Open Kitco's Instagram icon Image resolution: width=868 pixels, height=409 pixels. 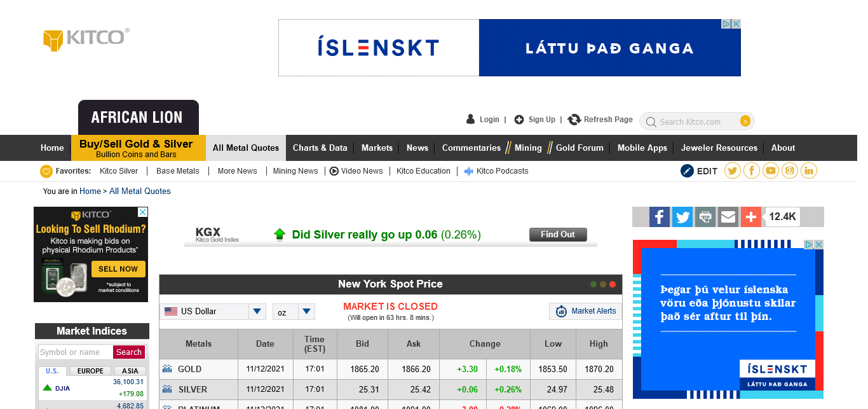click(790, 170)
